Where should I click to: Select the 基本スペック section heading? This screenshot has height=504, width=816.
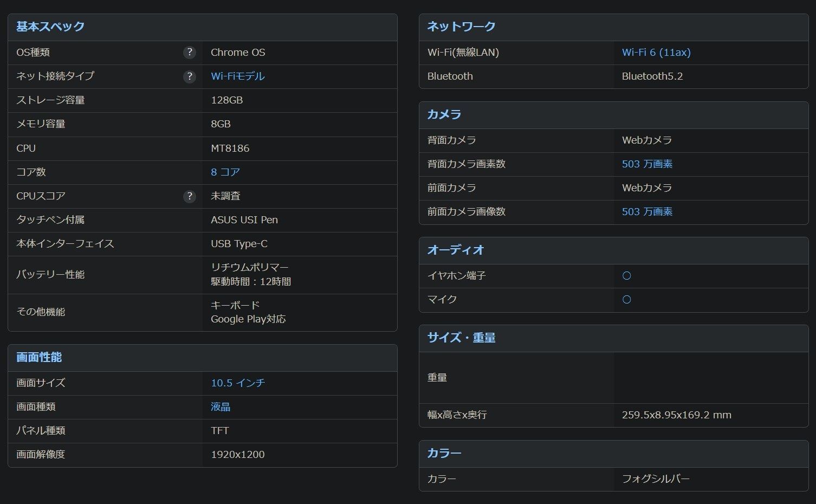[50, 27]
